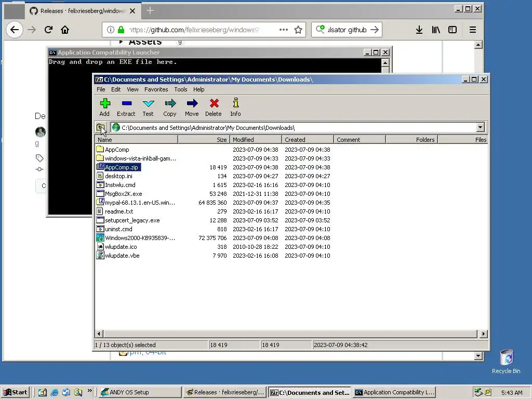Open Firefox hamburger menu
Viewport: 532px width, 399px height.
click(473, 30)
